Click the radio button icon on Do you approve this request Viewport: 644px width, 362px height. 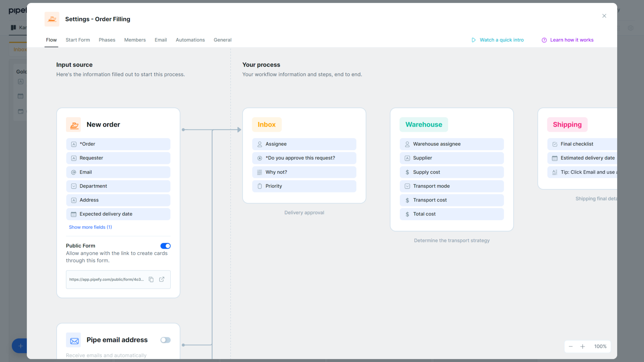tap(259, 158)
